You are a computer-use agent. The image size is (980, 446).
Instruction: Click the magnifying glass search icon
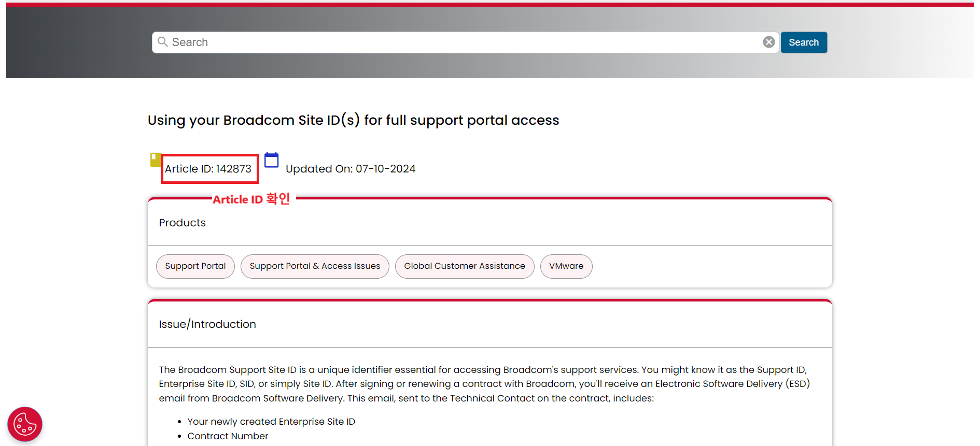(x=162, y=42)
